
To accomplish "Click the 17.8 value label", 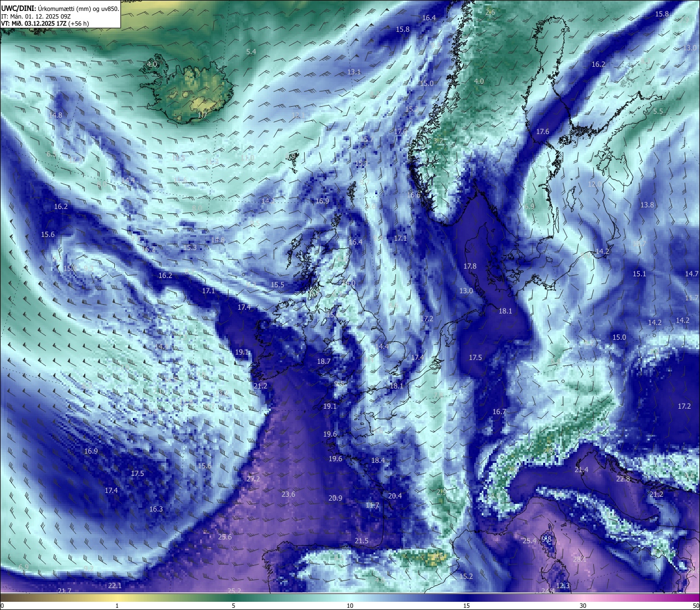I will pos(470,266).
